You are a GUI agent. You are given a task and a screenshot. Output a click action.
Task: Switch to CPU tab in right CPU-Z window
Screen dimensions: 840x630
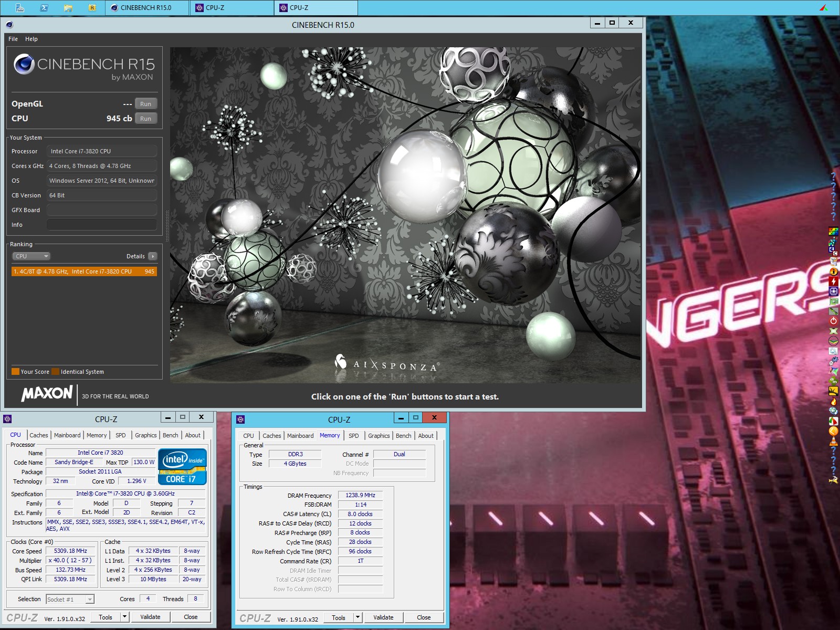tap(249, 436)
